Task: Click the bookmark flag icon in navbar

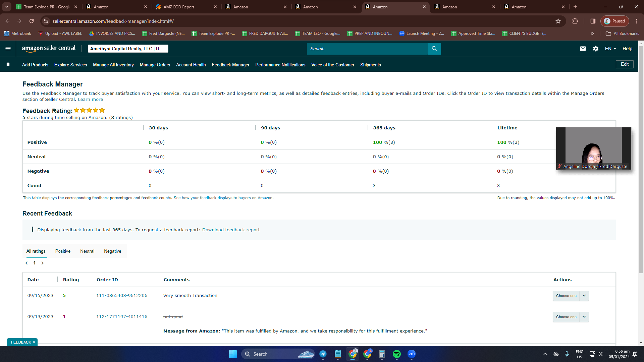Action: pyautogui.click(x=8, y=64)
